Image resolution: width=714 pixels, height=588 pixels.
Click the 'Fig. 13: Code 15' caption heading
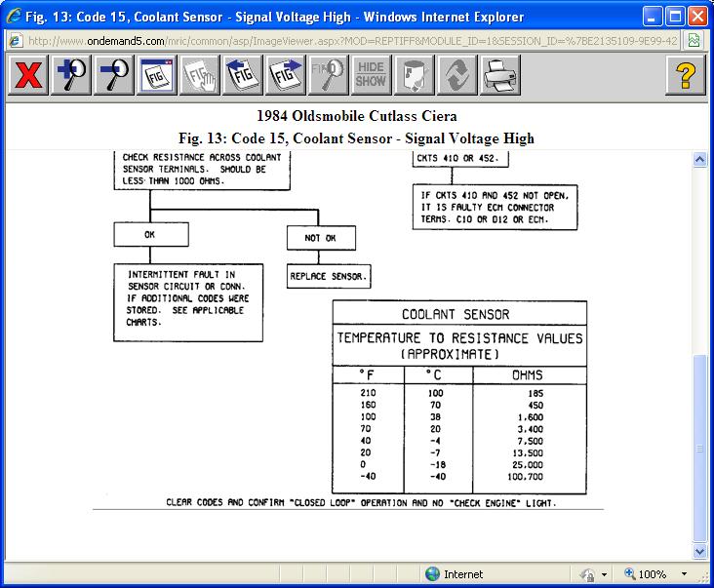point(357,137)
